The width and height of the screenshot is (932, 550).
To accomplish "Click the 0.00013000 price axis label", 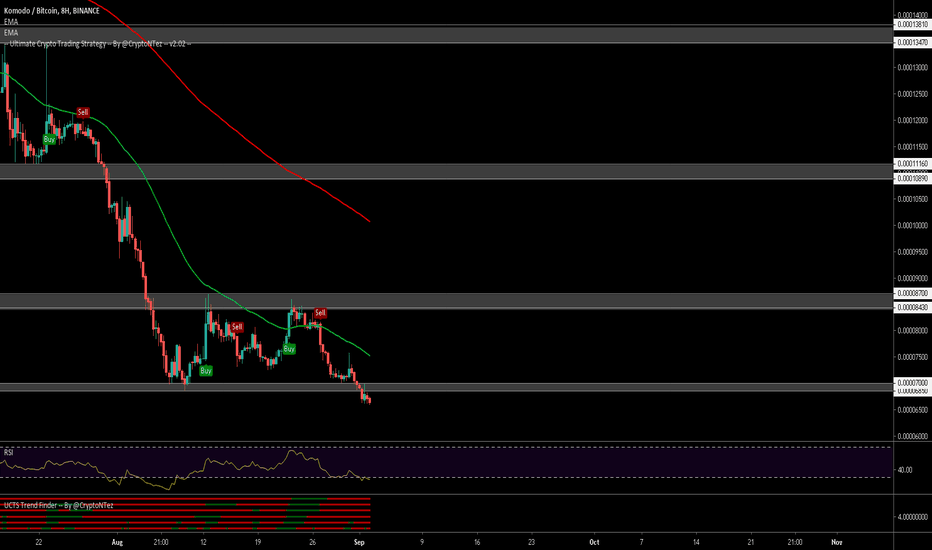I will click(x=912, y=67).
